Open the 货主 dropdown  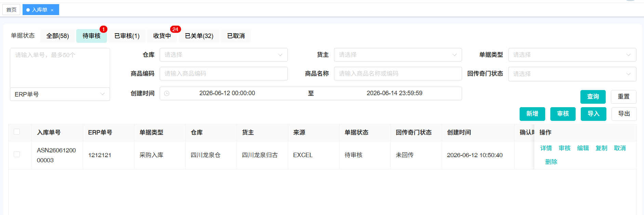point(398,55)
